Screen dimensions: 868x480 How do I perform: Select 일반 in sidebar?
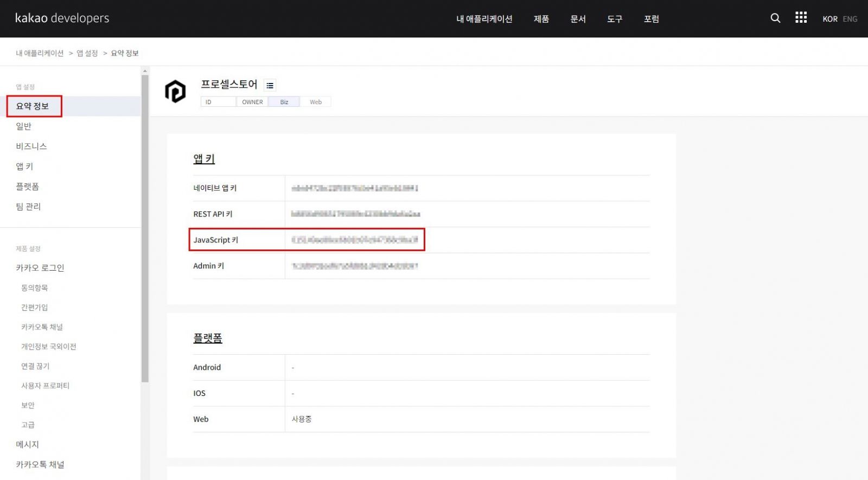(x=24, y=126)
